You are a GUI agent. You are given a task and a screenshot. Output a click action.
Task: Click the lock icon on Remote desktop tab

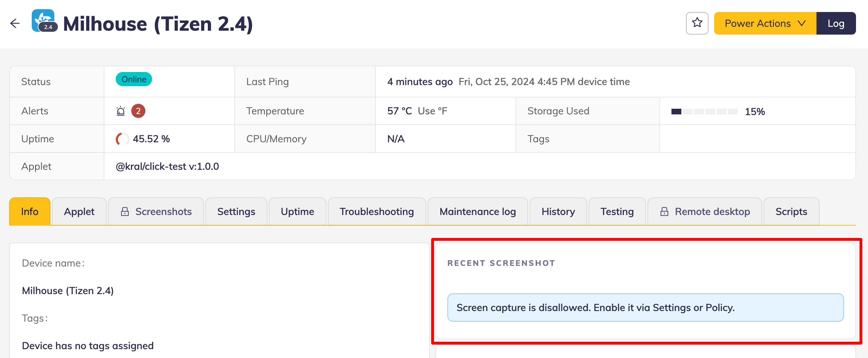click(x=664, y=211)
